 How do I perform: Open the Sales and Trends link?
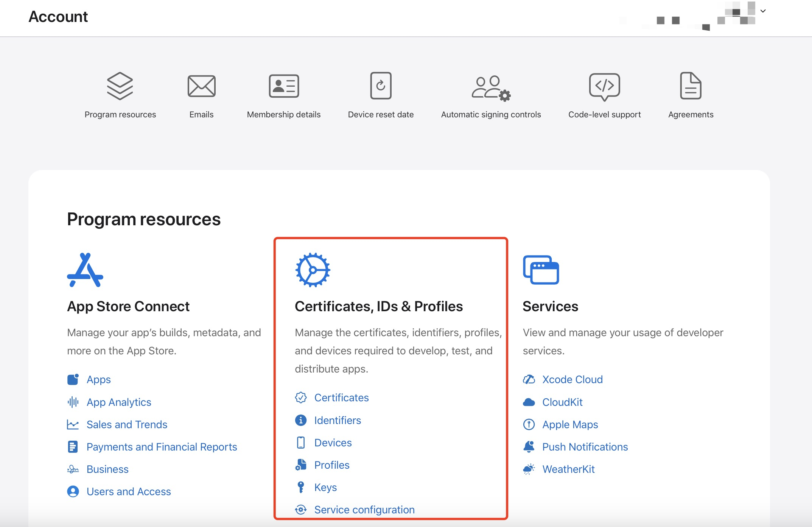pyautogui.click(x=127, y=424)
